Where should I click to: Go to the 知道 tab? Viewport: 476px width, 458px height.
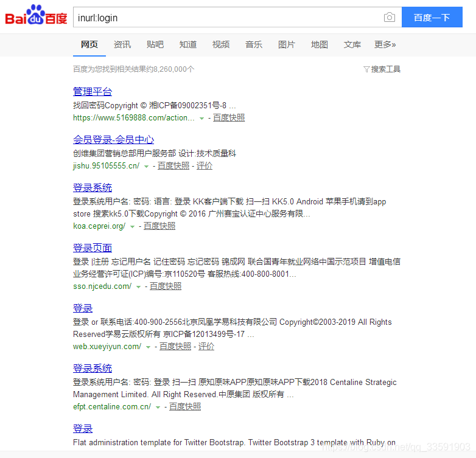pyautogui.click(x=188, y=44)
